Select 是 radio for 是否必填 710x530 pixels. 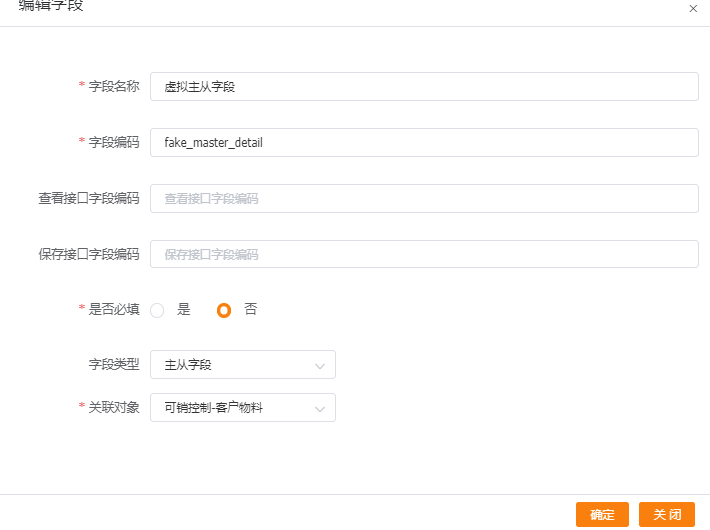[157, 310]
